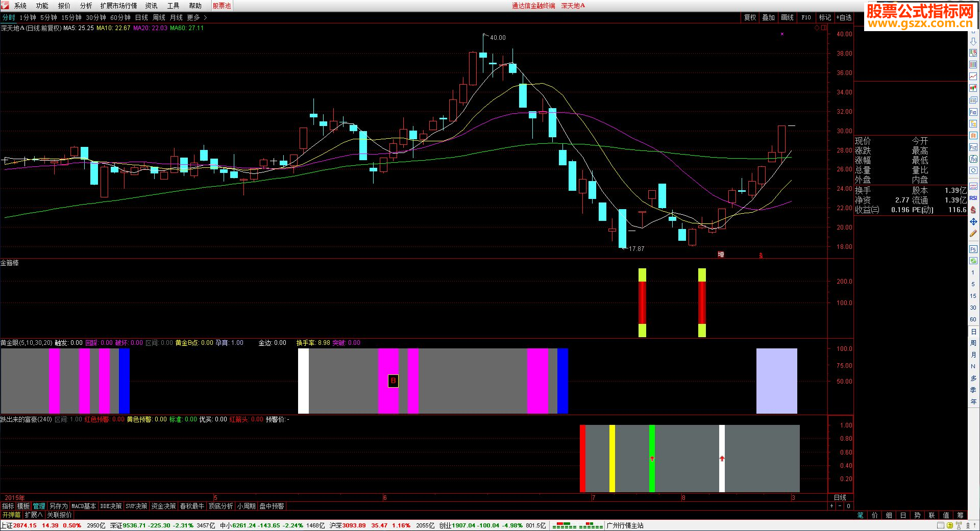Image resolution: width=980 pixels, height=531 pixels.
Task: Select the 月 period in right sidebar
Action: click(x=973, y=355)
